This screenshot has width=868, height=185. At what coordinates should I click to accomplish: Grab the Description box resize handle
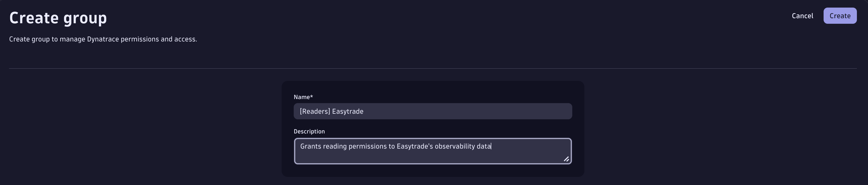(x=566, y=159)
